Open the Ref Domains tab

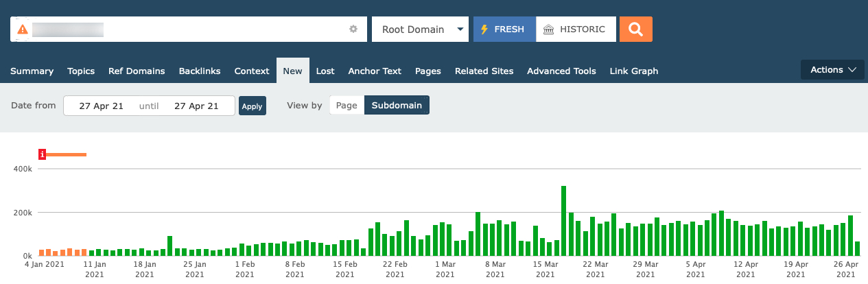click(137, 71)
